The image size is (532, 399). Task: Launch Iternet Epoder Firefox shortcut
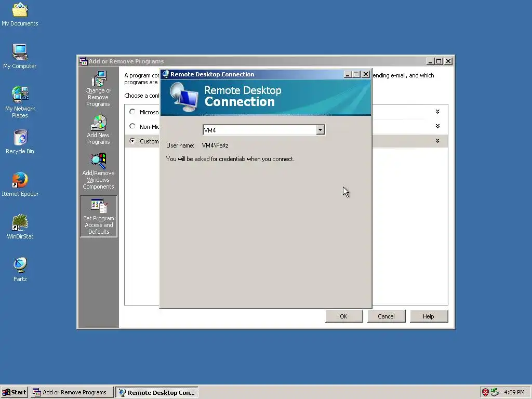click(20, 184)
